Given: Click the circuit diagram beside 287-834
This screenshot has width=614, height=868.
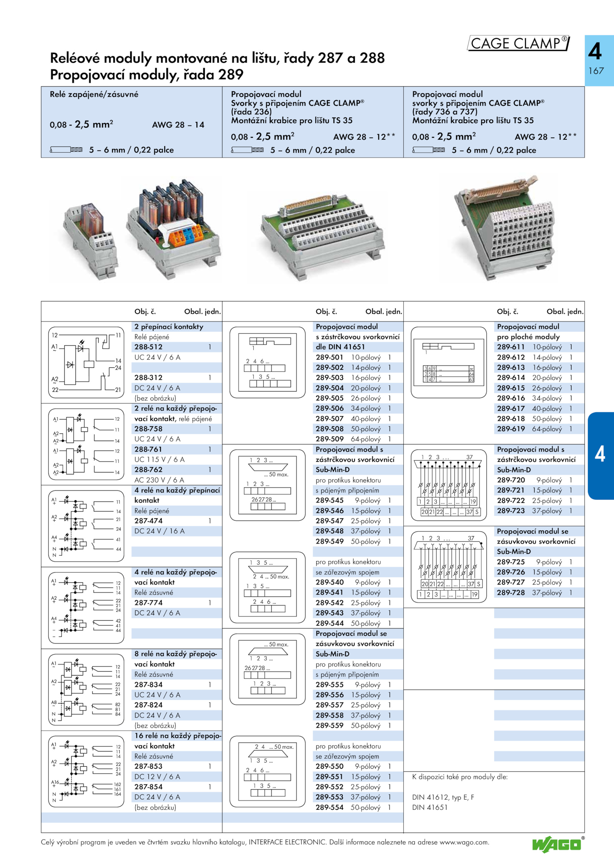Looking at the screenshot, I should tap(86, 690).
